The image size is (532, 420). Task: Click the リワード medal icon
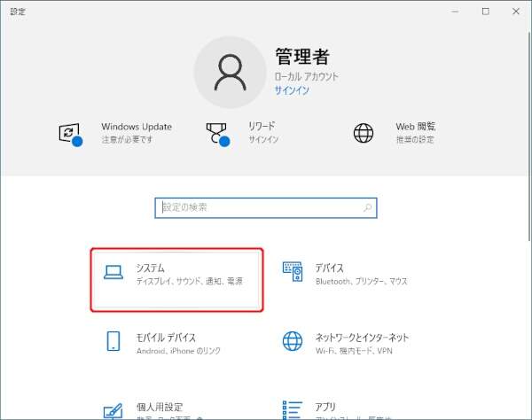(x=217, y=134)
